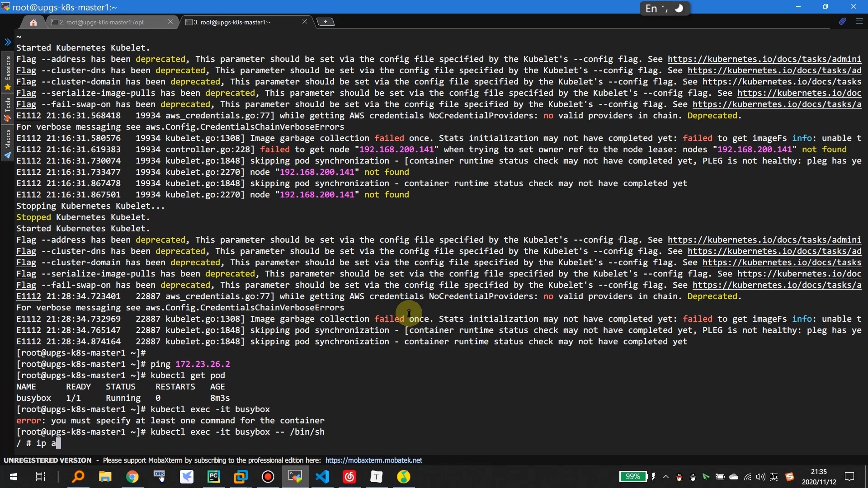
Task: Open PyCharm from the taskbar
Action: click(x=214, y=477)
